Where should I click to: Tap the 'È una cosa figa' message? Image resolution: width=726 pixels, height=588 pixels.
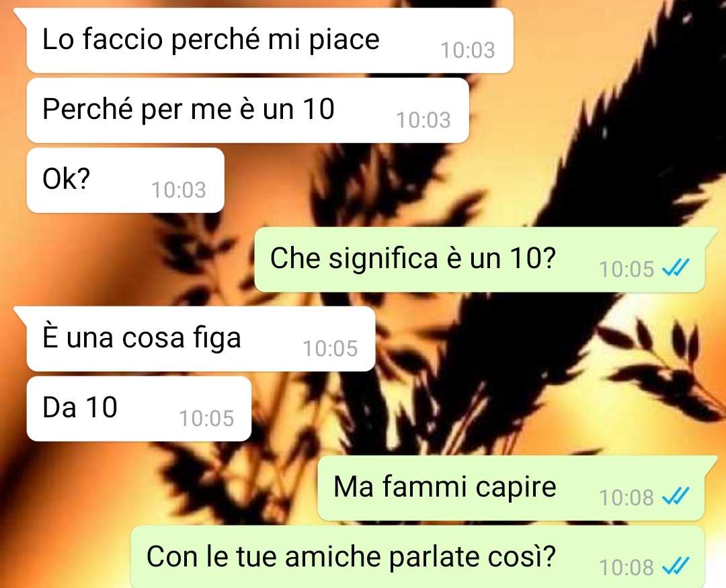pyautogui.click(x=201, y=339)
